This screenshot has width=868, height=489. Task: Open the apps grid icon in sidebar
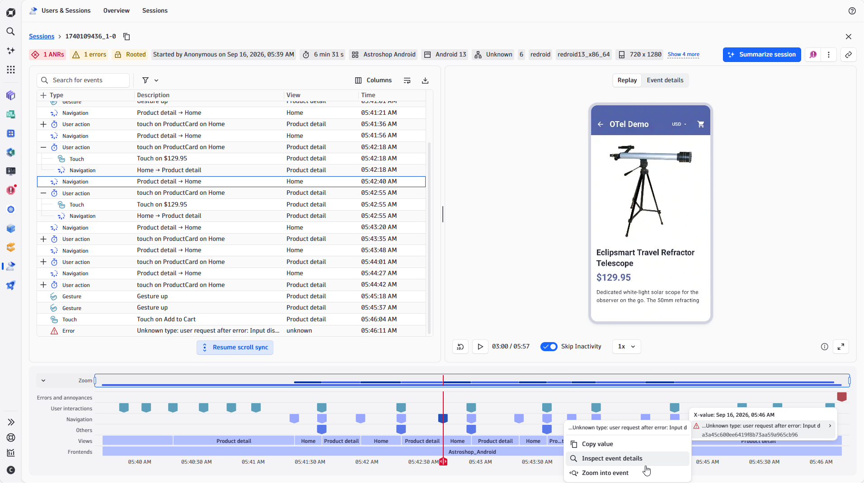coord(11,70)
